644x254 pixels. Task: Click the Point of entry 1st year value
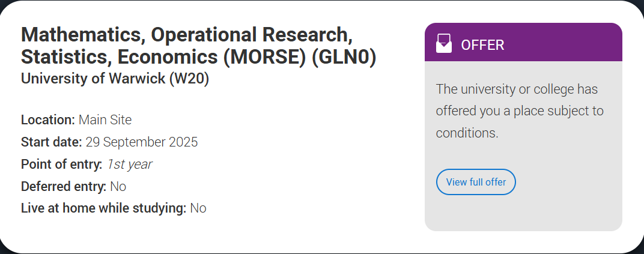click(129, 165)
